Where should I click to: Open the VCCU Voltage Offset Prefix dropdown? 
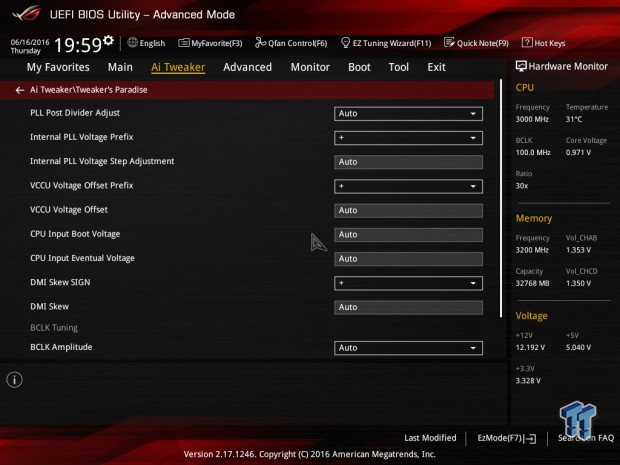[x=408, y=186]
